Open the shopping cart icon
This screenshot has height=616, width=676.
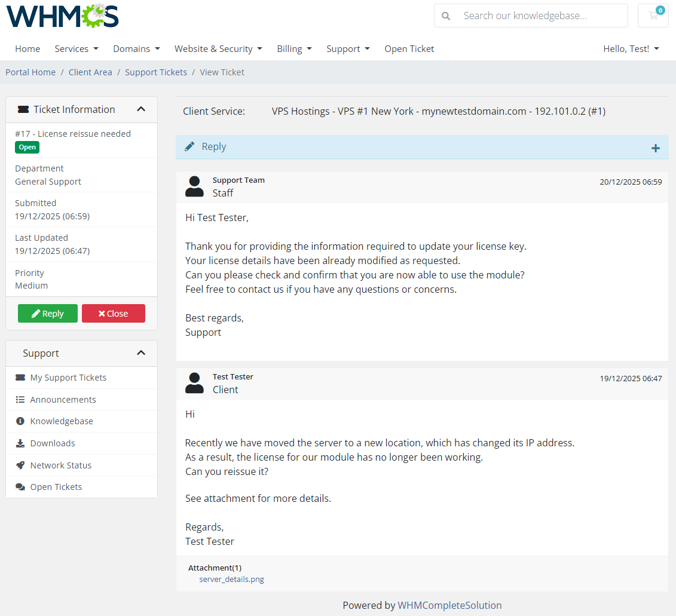pyautogui.click(x=653, y=16)
